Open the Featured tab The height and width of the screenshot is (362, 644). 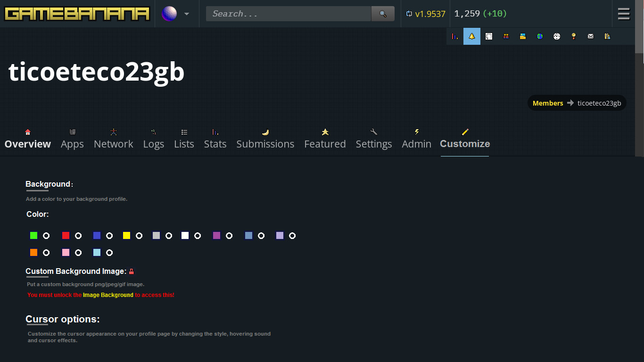[x=325, y=144]
